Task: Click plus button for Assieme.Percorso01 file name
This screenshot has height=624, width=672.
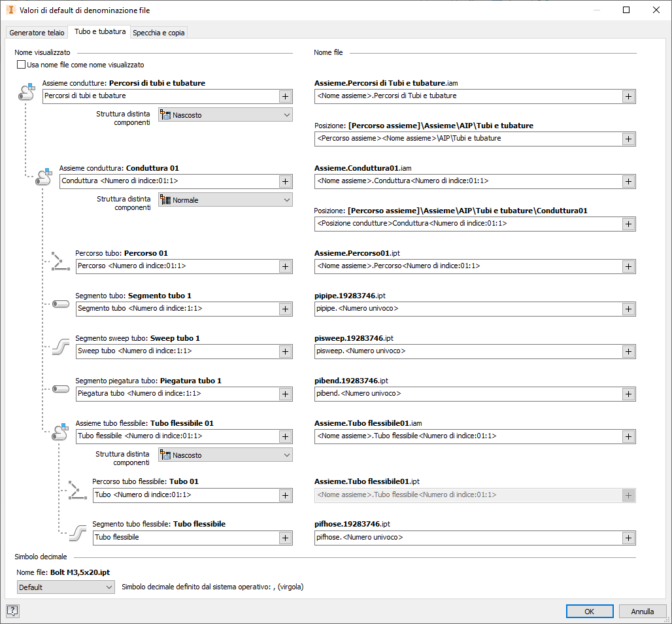Action: point(628,266)
